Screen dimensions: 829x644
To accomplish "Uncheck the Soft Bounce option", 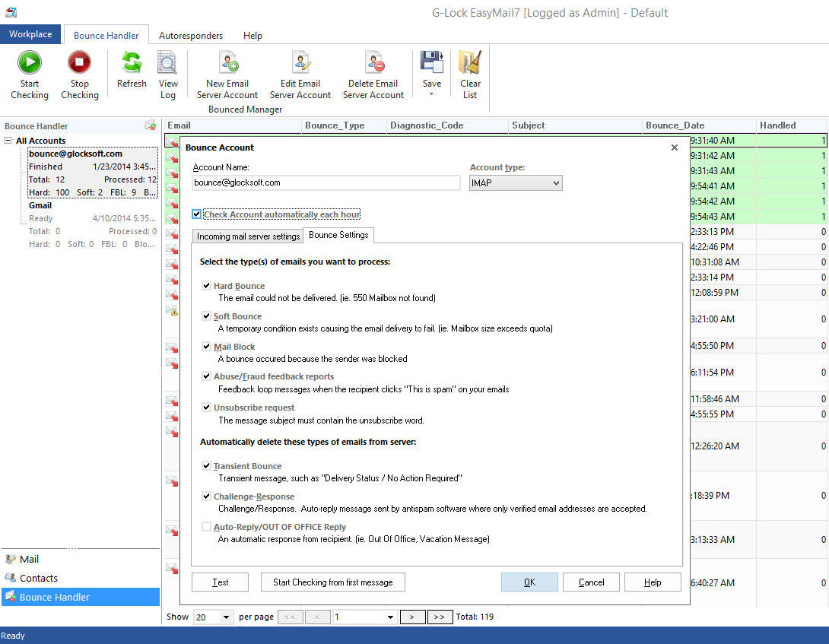I will (x=207, y=316).
